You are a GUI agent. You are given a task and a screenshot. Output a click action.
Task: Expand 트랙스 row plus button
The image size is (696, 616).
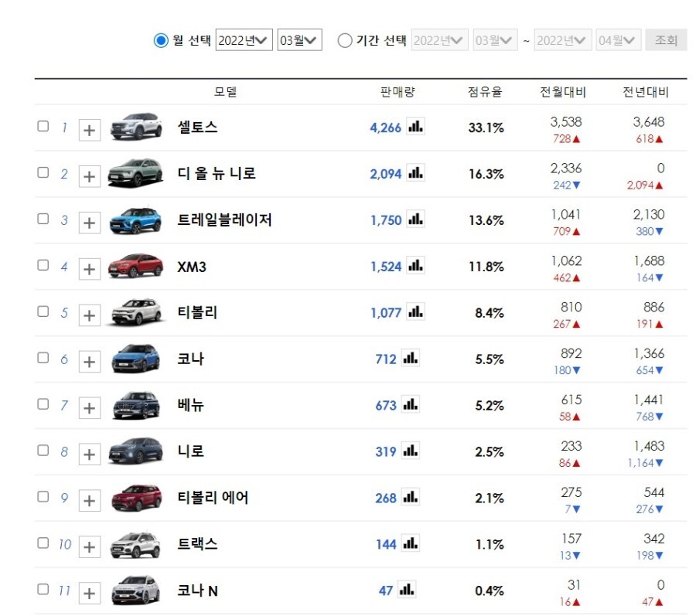[89, 546]
